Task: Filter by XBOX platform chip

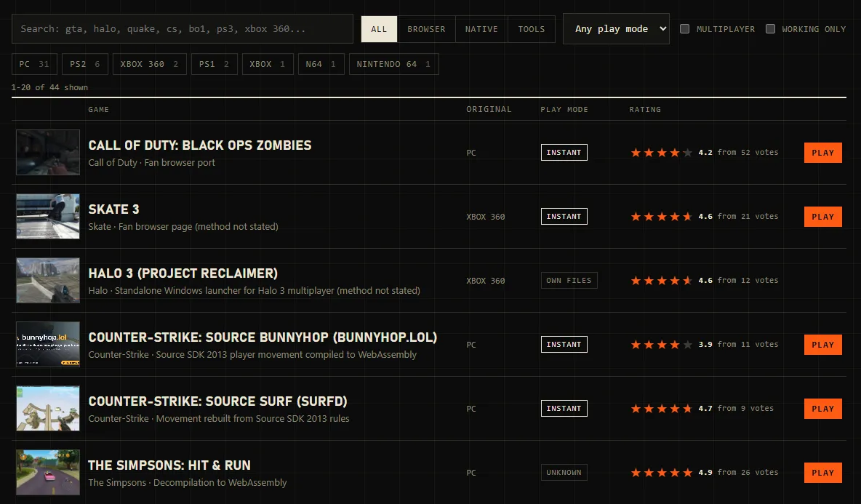Action: point(268,64)
